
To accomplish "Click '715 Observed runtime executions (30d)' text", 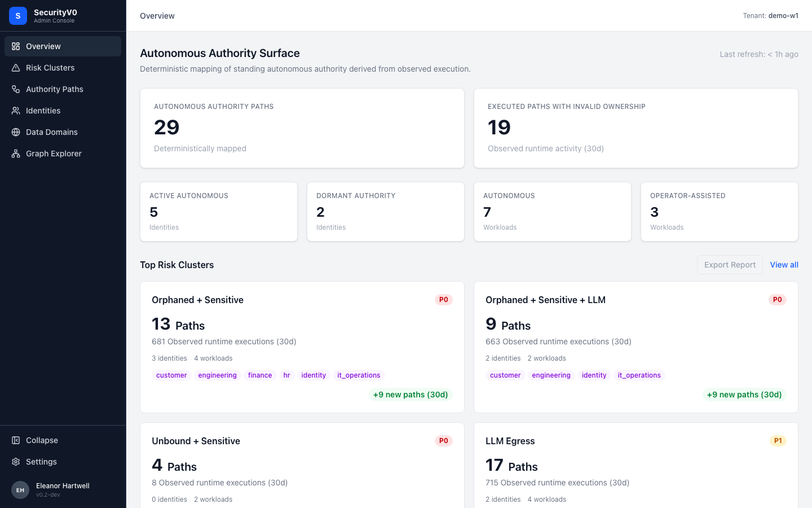I will 557,483.
